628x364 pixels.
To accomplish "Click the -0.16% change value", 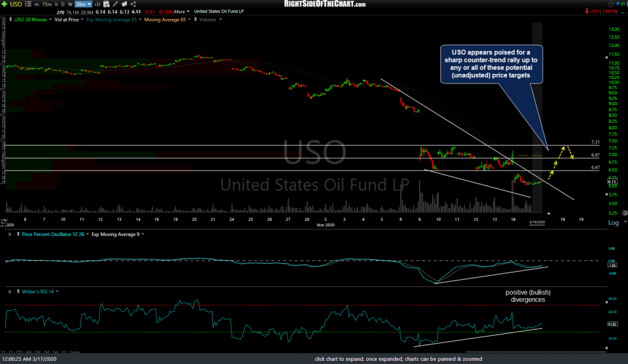I will 165,12.
